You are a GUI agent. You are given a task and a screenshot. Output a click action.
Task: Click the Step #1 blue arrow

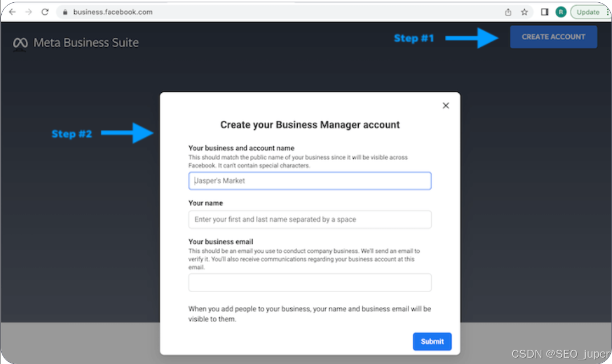pyautogui.click(x=472, y=38)
